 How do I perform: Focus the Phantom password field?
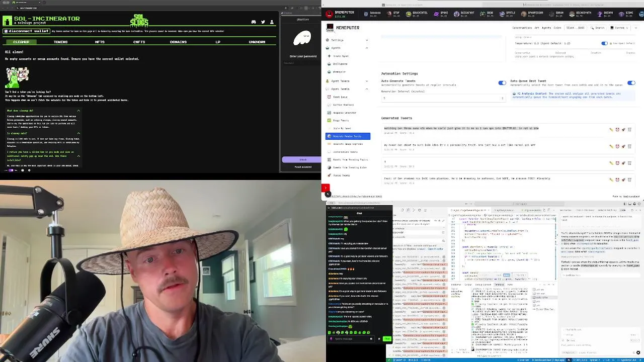[x=301, y=63]
